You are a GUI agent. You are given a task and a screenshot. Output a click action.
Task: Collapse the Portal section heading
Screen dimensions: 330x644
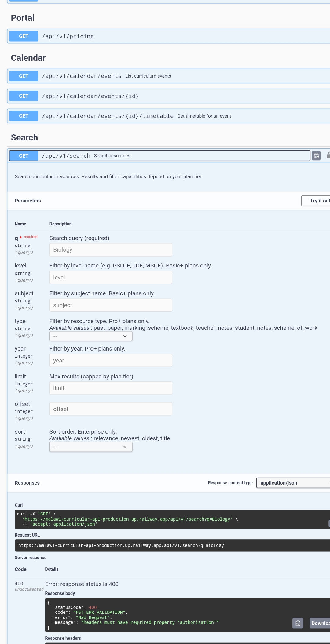(23, 18)
